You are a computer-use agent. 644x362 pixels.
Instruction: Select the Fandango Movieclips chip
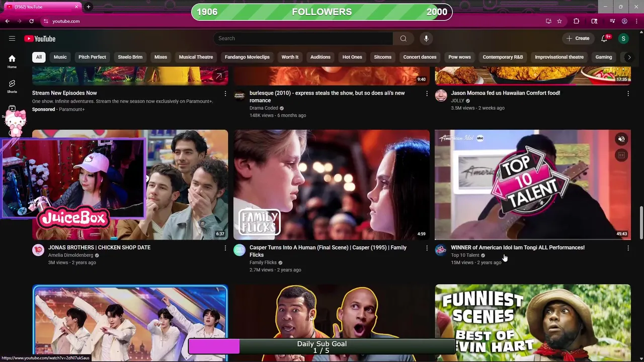pos(247,57)
